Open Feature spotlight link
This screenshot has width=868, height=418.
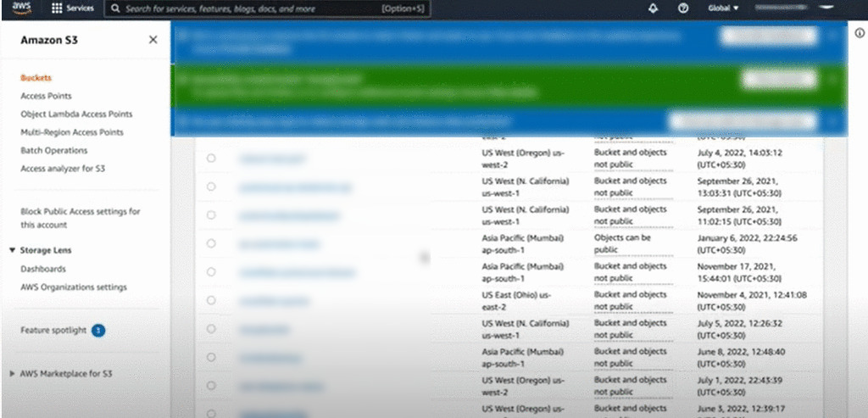53,331
